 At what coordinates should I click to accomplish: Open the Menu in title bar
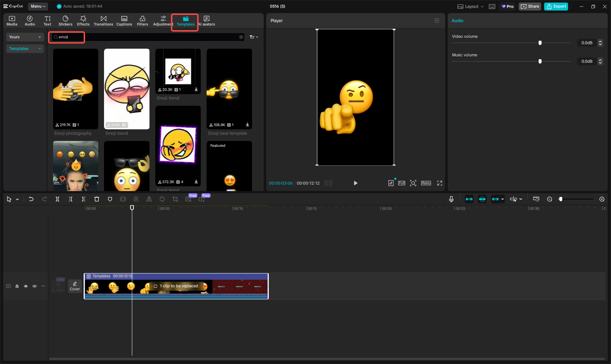pos(38,6)
